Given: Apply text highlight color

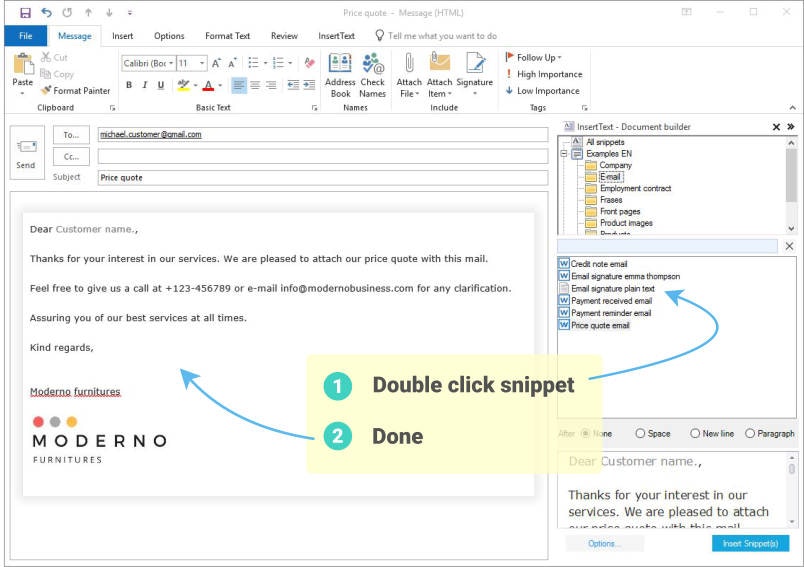Looking at the screenshot, I should click(183, 85).
